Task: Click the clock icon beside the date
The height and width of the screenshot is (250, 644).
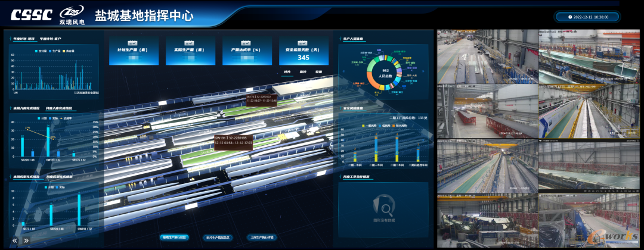Action: point(569,17)
